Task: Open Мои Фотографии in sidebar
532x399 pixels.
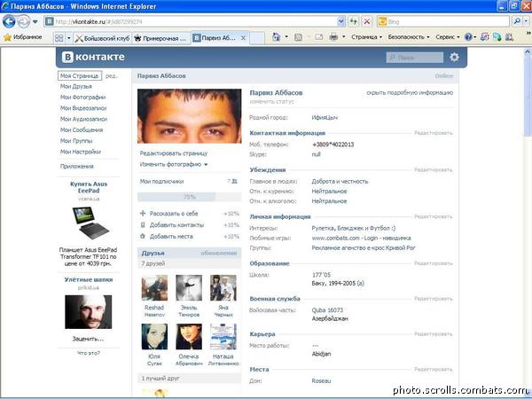Action: point(82,98)
